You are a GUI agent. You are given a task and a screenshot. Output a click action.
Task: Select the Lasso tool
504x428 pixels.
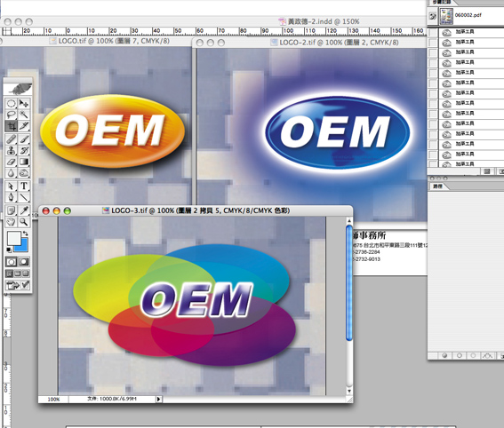coord(12,115)
